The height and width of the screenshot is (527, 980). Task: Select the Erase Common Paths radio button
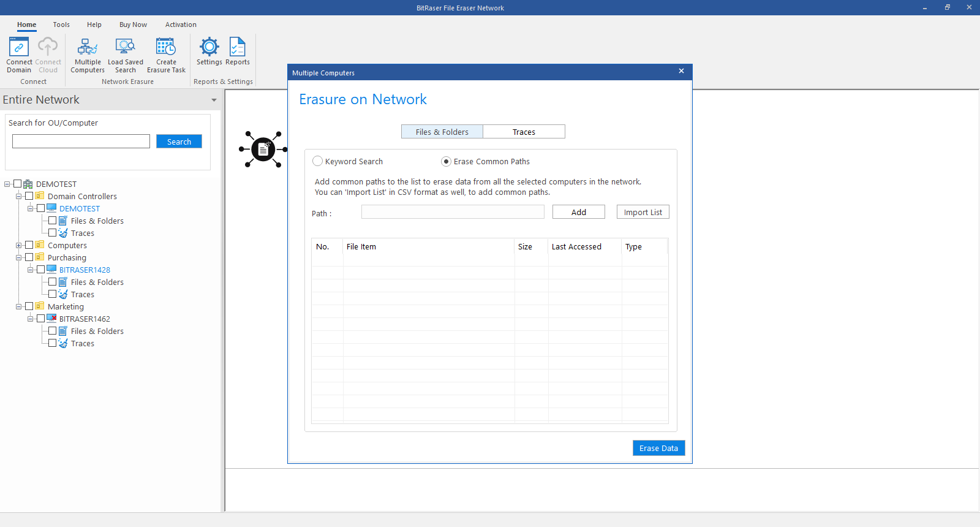pyautogui.click(x=446, y=161)
